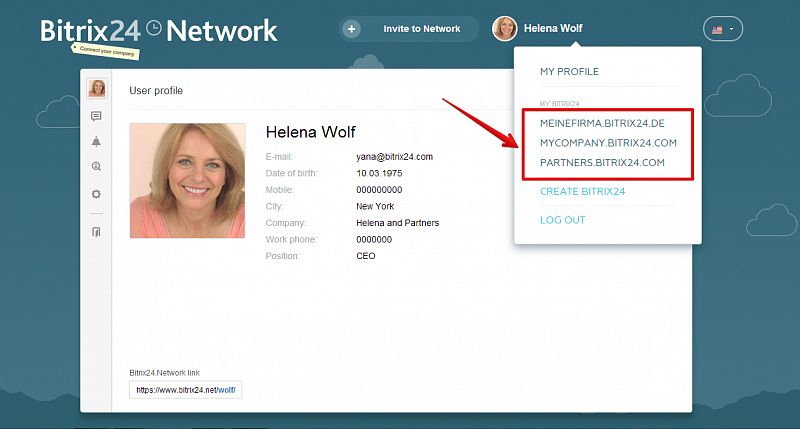The width and height of the screenshot is (800, 429).
Task: Open the language flag dropdown
Action: point(723,29)
